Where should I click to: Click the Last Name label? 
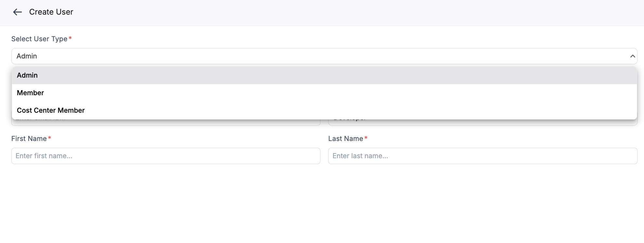(345, 139)
